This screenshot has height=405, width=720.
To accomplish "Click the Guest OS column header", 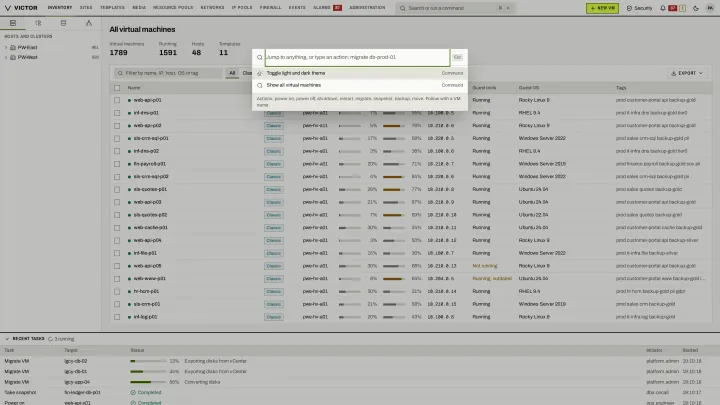I will pos(529,88).
